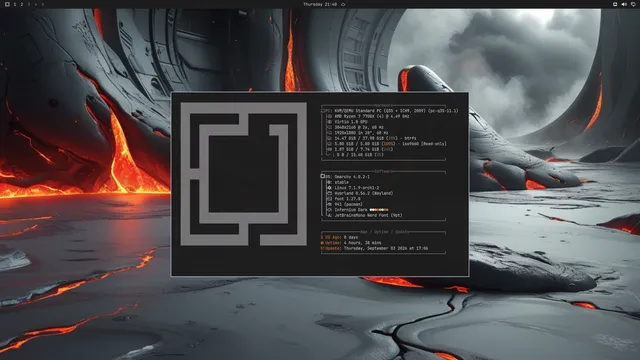Click the Thursday 21:40 clock
640x360 pixels.
point(320,4)
